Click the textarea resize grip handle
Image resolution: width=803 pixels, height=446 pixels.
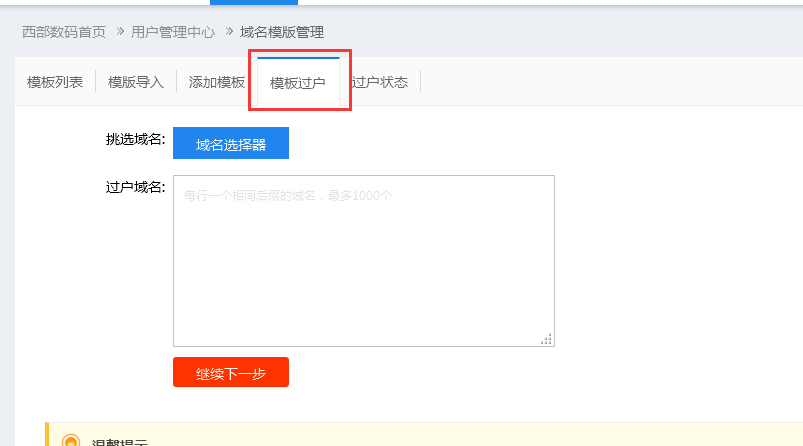(x=546, y=339)
